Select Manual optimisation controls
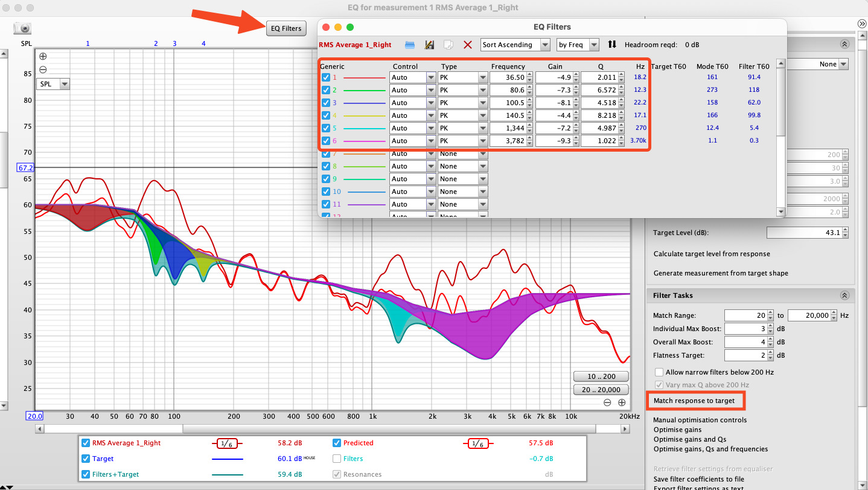This screenshot has width=868, height=490. (700, 420)
